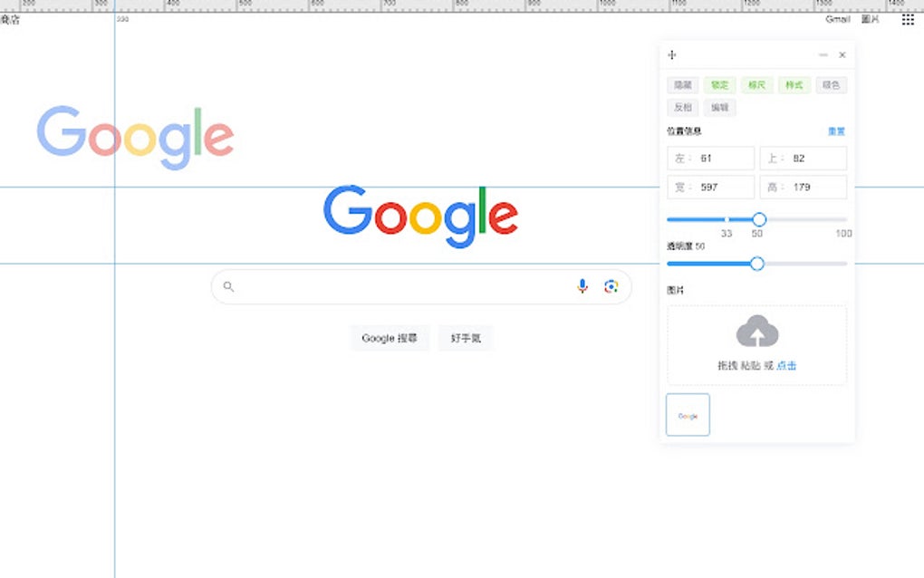Image resolution: width=924 pixels, height=578 pixels.
Task: Toggle the 锁定 lock option
Action: tap(719, 84)
